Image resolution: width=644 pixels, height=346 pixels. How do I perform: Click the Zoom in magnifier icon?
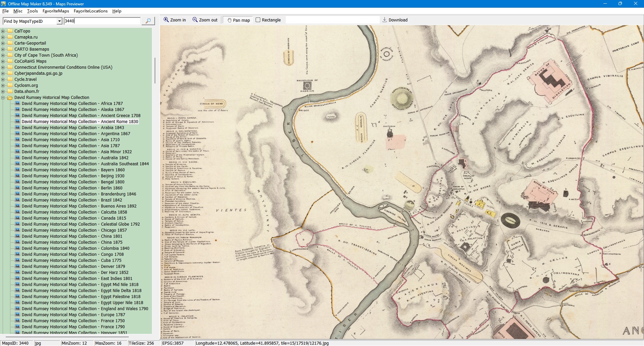166,20
